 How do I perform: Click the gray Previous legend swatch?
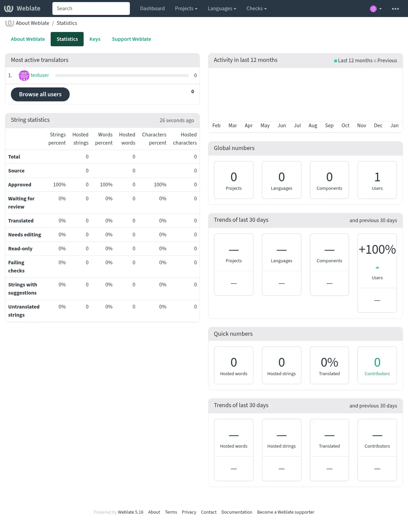(375, 61)
